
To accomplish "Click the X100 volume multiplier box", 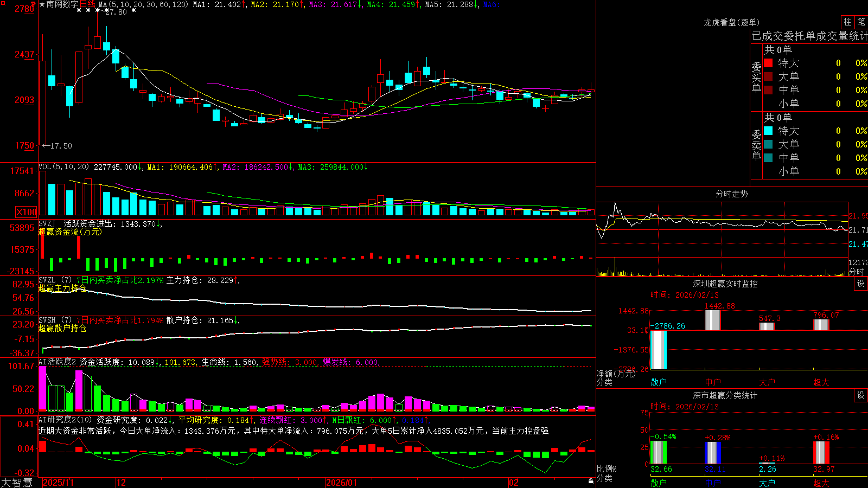I will click(27, 212).
